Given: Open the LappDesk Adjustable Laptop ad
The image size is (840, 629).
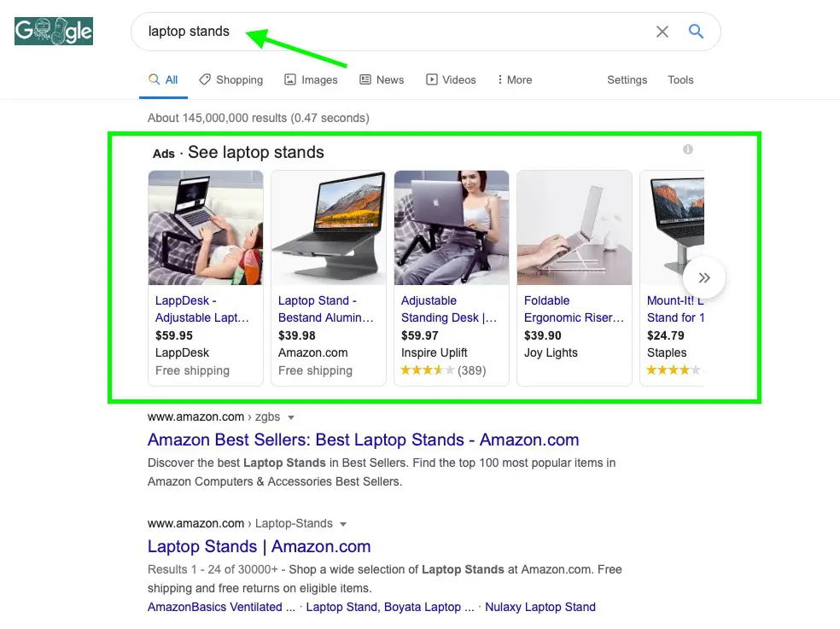Looking at the screenshot, I should (x=202, y=309).
